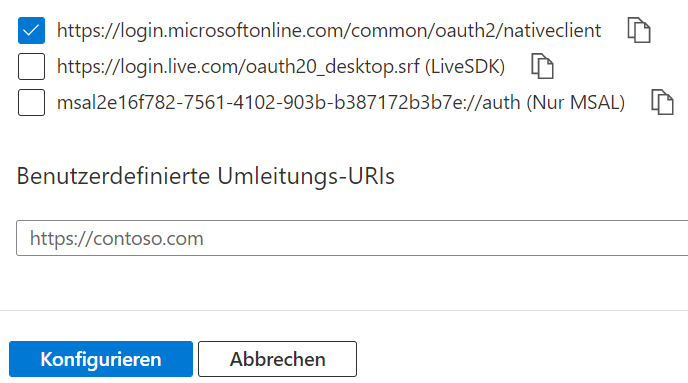Image resolution: width=688 pixels, height=383 pixels.
Task: Select the nativeclient URL label text
Action: coord(329,31)
